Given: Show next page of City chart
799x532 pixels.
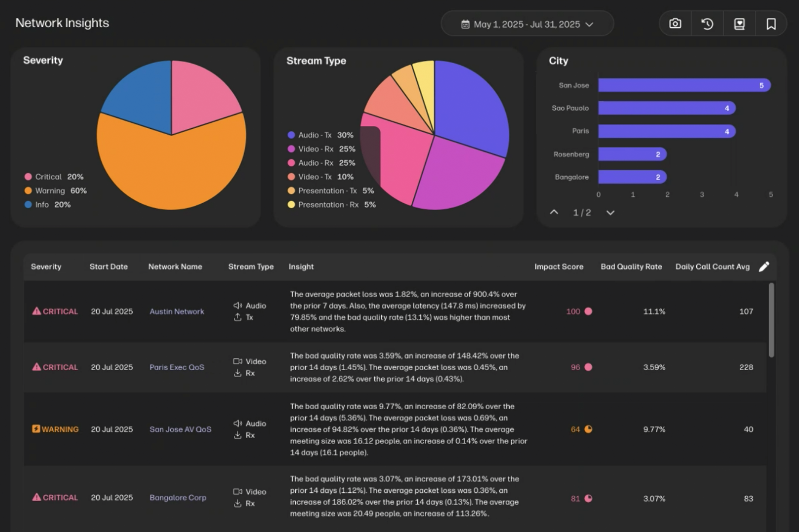Looking at the screenshot, I should coord(610,212).
